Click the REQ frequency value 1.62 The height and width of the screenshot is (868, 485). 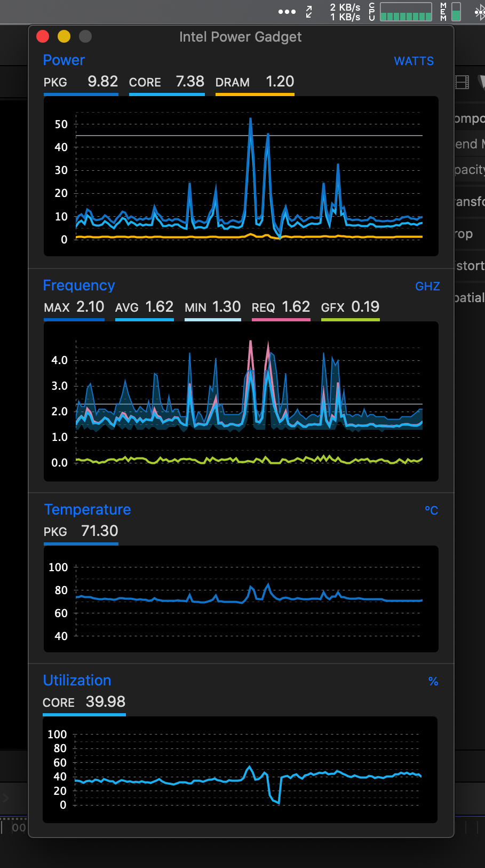click(x=296, y=306)
